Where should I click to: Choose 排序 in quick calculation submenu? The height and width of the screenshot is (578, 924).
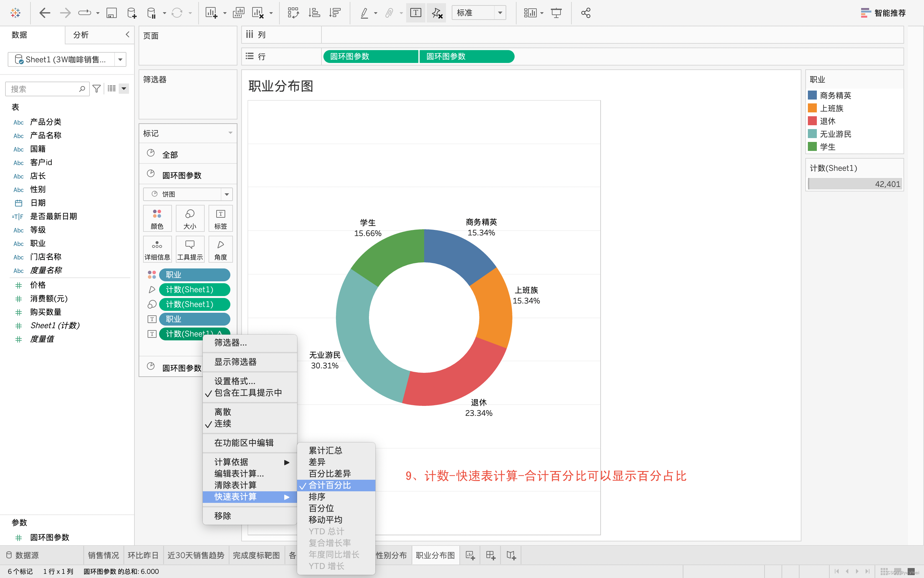tap(336, 497)
